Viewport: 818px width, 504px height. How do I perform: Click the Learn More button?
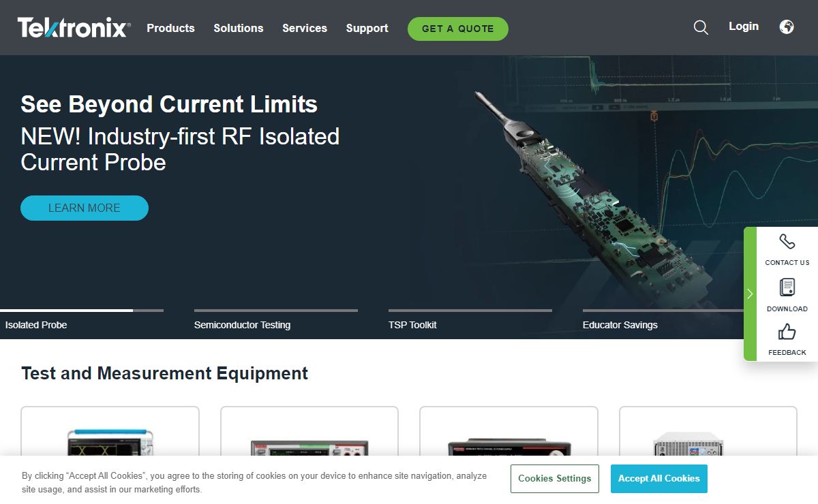pos(85,208)
